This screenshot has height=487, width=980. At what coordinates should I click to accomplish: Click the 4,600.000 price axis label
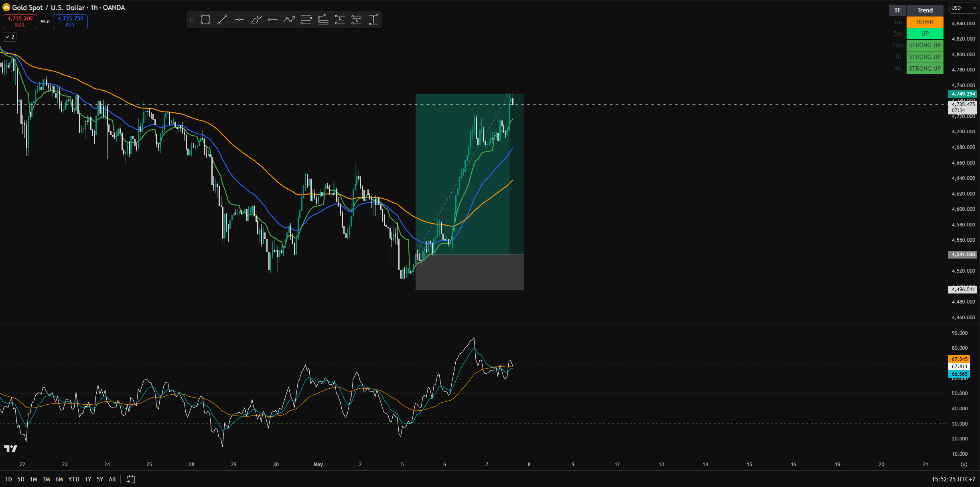coord(963,209)
